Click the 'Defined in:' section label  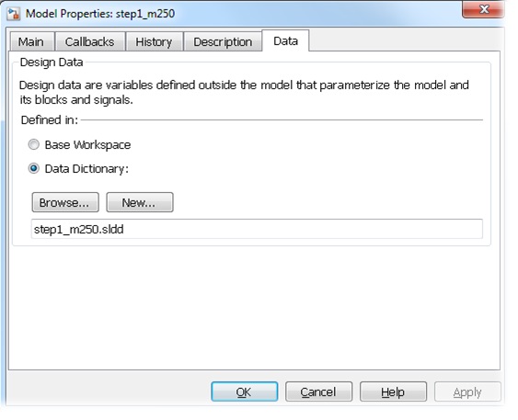click(50, 119)
